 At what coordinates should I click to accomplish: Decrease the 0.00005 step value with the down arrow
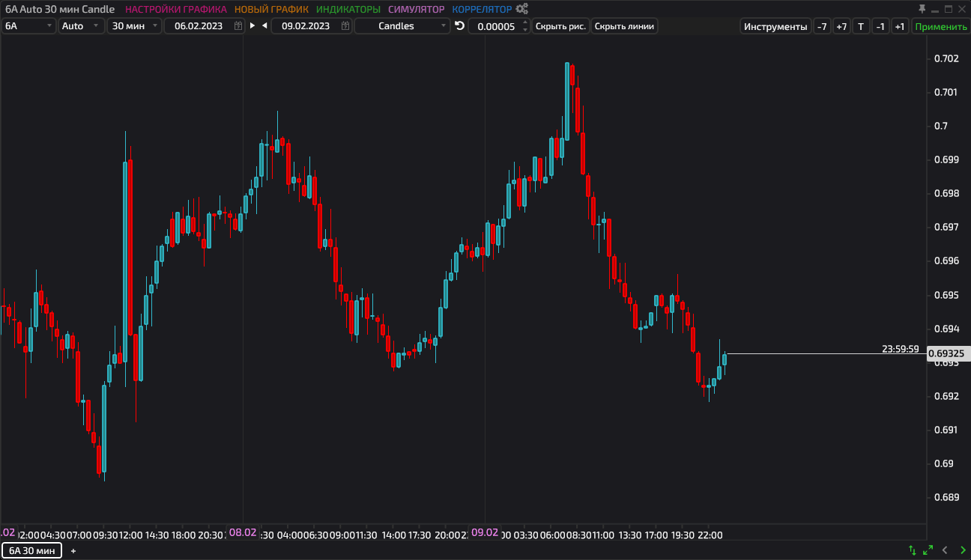click(524, 30)
